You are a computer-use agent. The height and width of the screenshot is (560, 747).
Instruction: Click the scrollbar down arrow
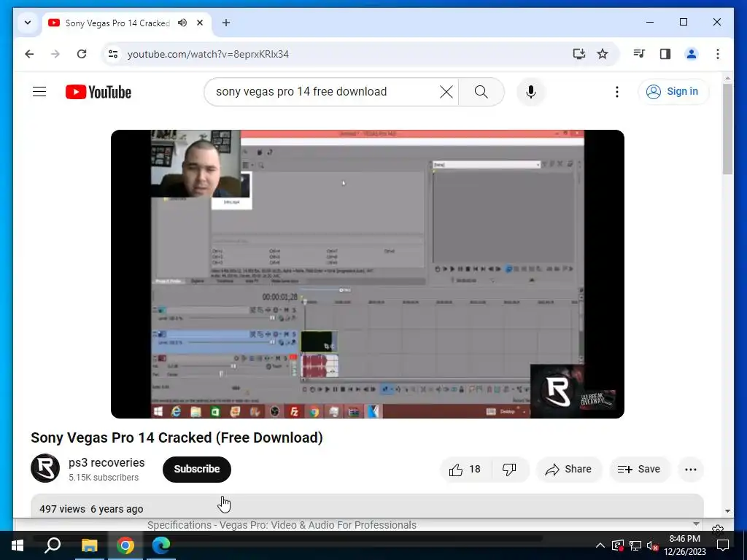(727, 511)
